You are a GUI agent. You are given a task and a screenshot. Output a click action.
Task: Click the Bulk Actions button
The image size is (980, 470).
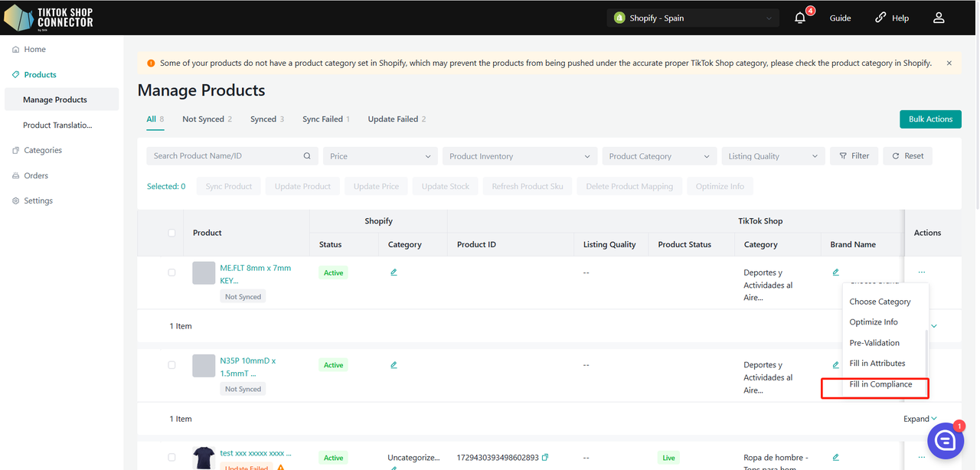coord(930,119)
